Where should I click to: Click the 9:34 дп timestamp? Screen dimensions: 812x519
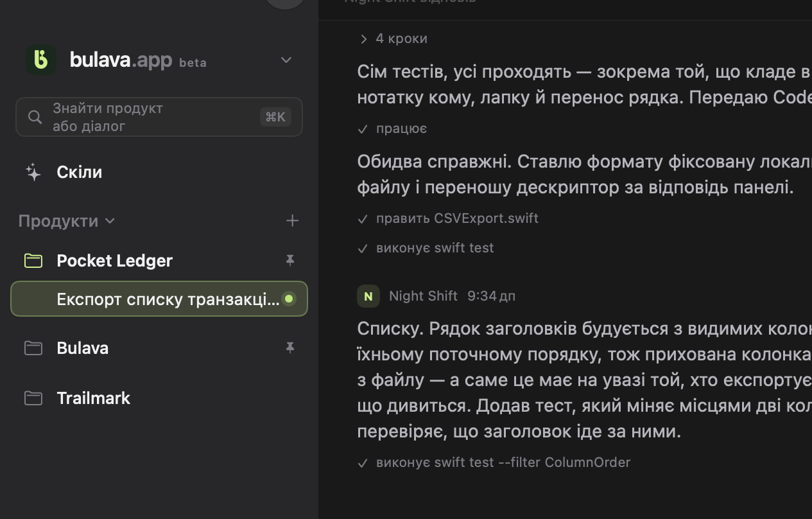491,296
